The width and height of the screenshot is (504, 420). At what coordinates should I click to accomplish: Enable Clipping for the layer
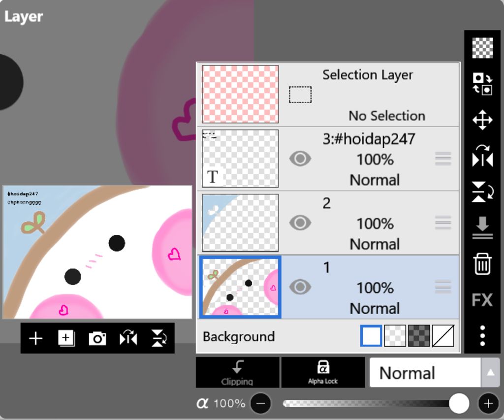238,372
